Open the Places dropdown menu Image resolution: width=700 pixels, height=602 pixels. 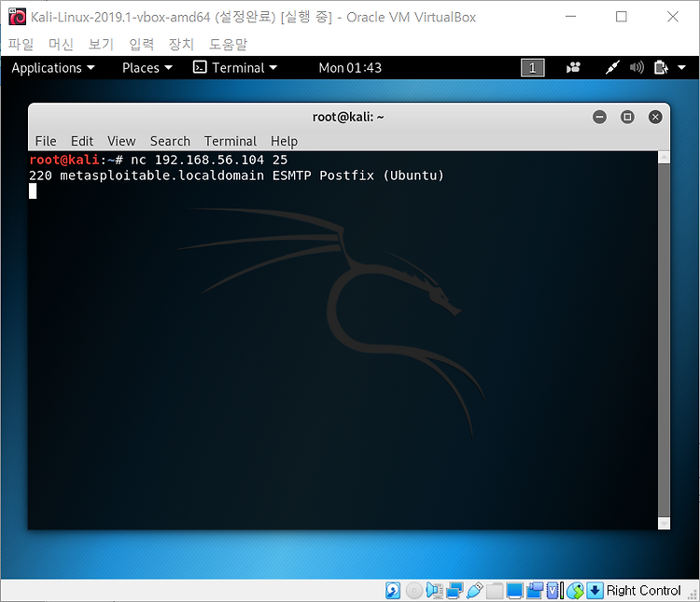point(147,68)
